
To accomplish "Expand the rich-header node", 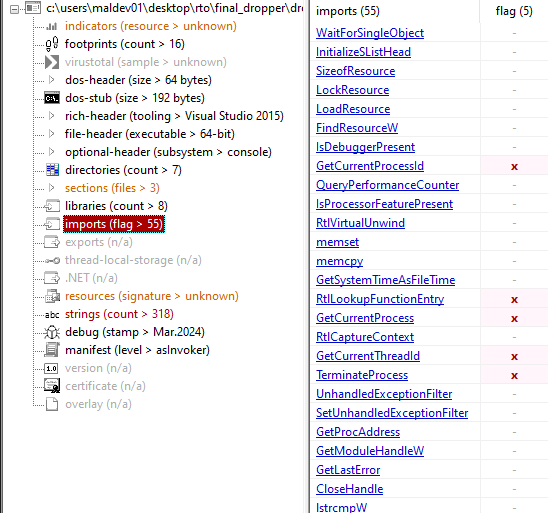I will (51, 116).
